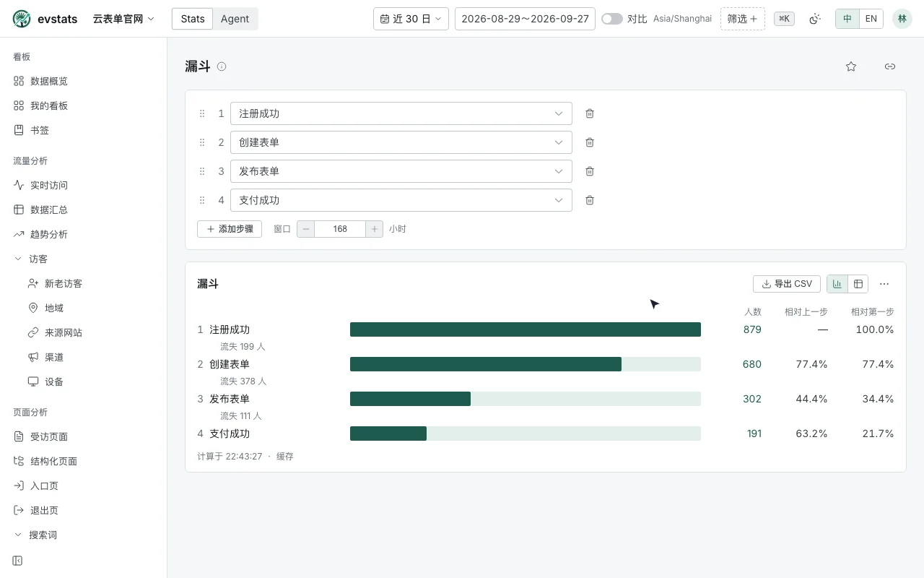Open 结构化页面 in the sidebar
The height and width of the screenshot is (578, 924).
point(83,461)
